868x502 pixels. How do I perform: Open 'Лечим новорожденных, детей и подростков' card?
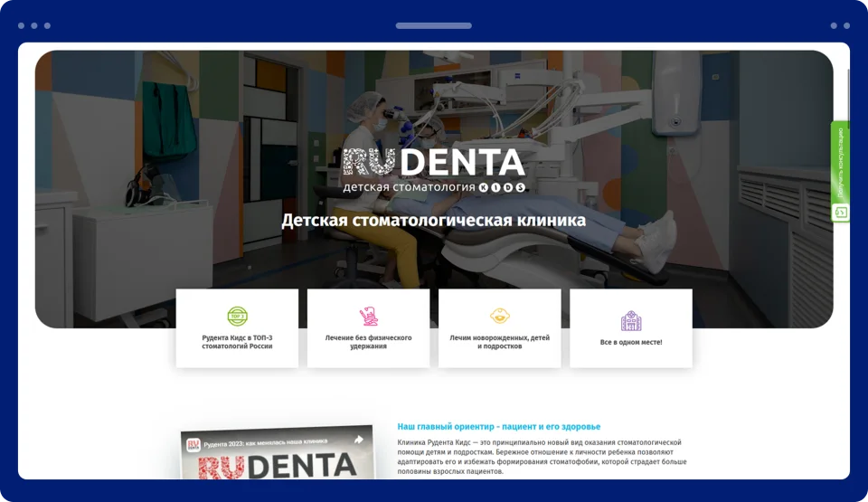tap(499, 328)
